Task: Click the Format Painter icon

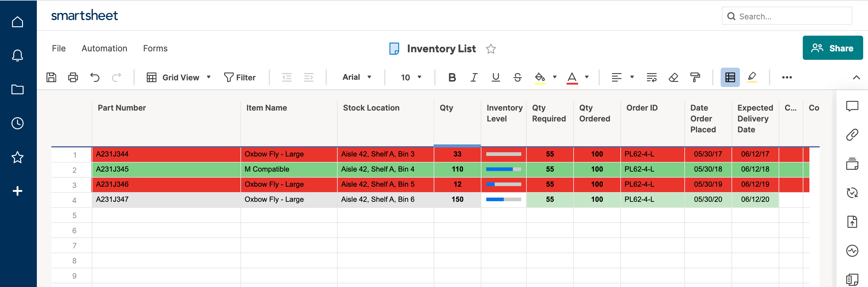Action: pyautogui.click(x=695, y=77)
